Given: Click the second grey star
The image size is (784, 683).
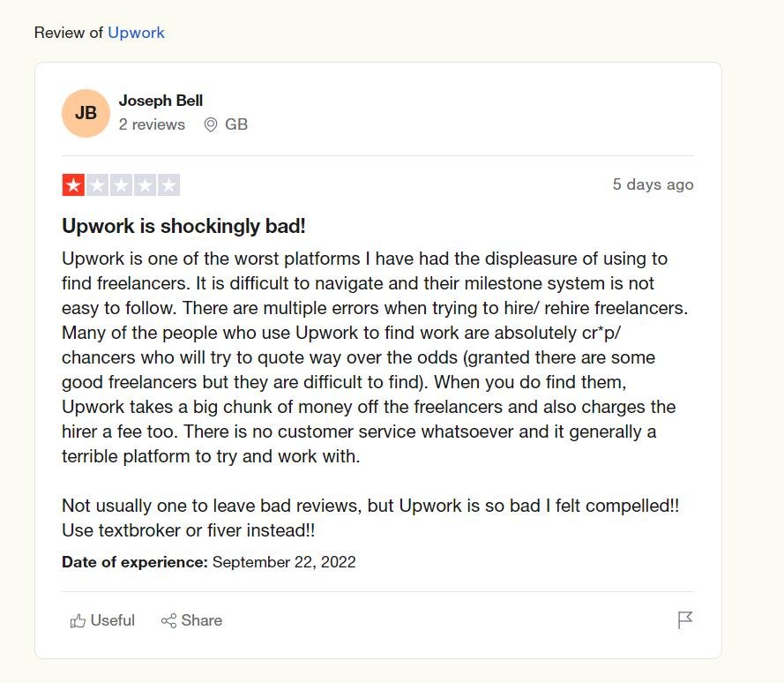Looking at the screenshot, I should (97, 185).
